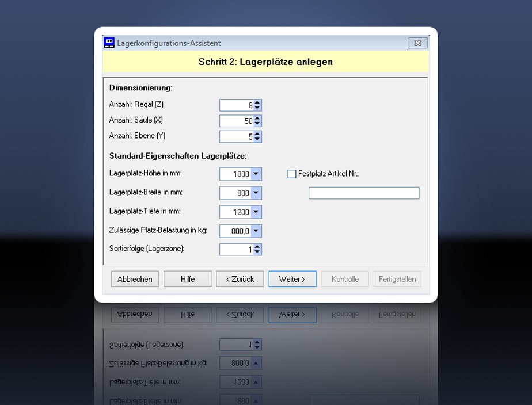This screenshot has height=405, width=532.
Task: Increase Anzahl Säule (X) with up arrow
Action: (x=257, y=118)
